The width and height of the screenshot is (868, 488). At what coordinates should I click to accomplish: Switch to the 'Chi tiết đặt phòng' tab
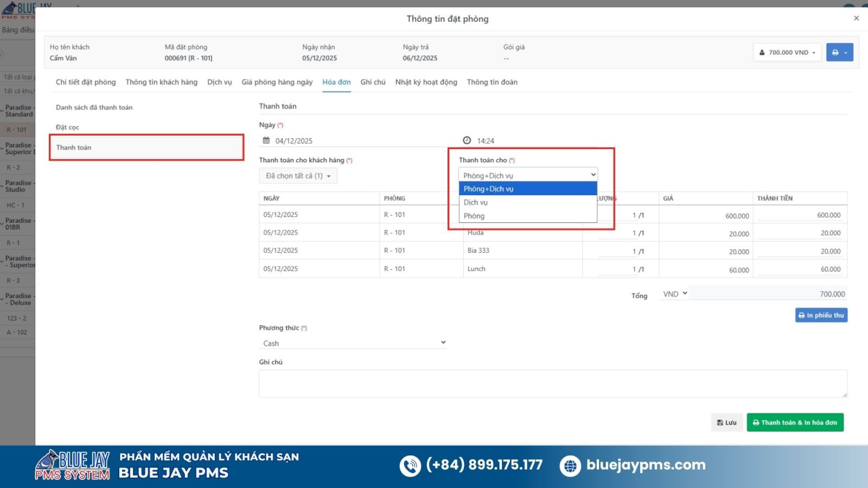click(86, 82)
